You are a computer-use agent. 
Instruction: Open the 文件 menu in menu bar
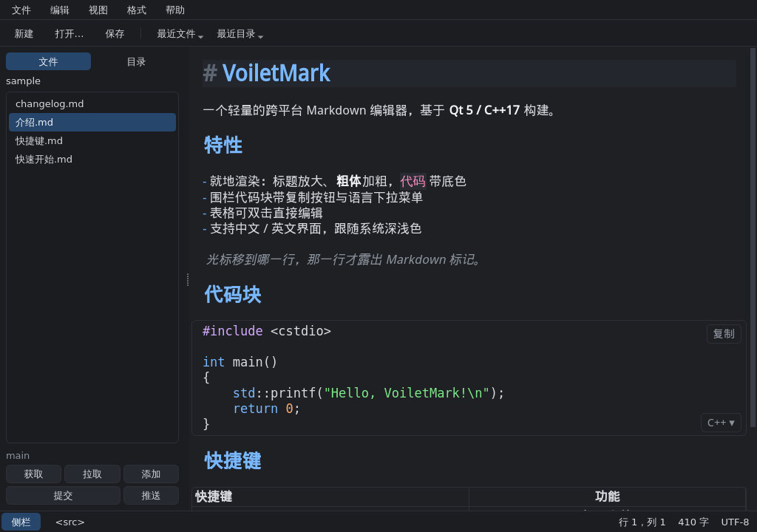pos(21,10)
